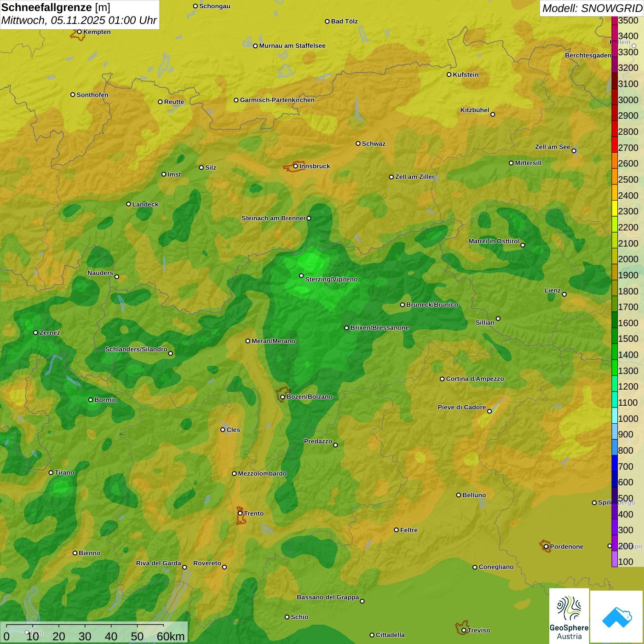Select the Riva del Garda label
644x644 pixels.
pos(159,563)
